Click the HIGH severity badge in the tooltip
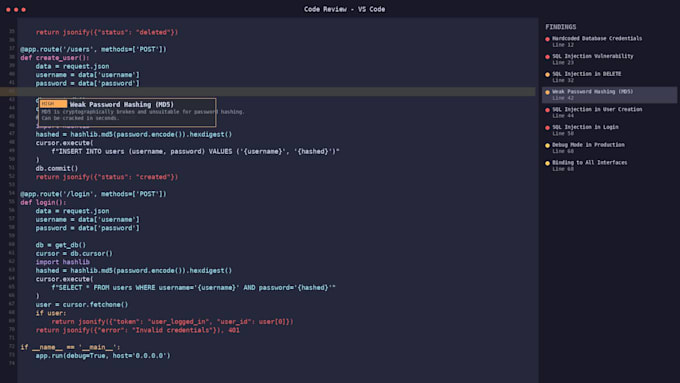680x383 pixels. point(53,104)
